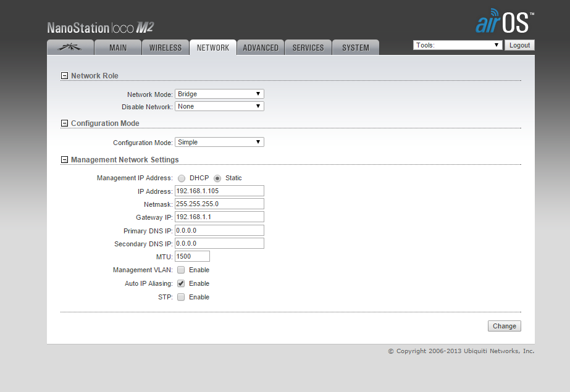
Task: Go to the SERVICES tab
Action: click(x=308, y=48)
